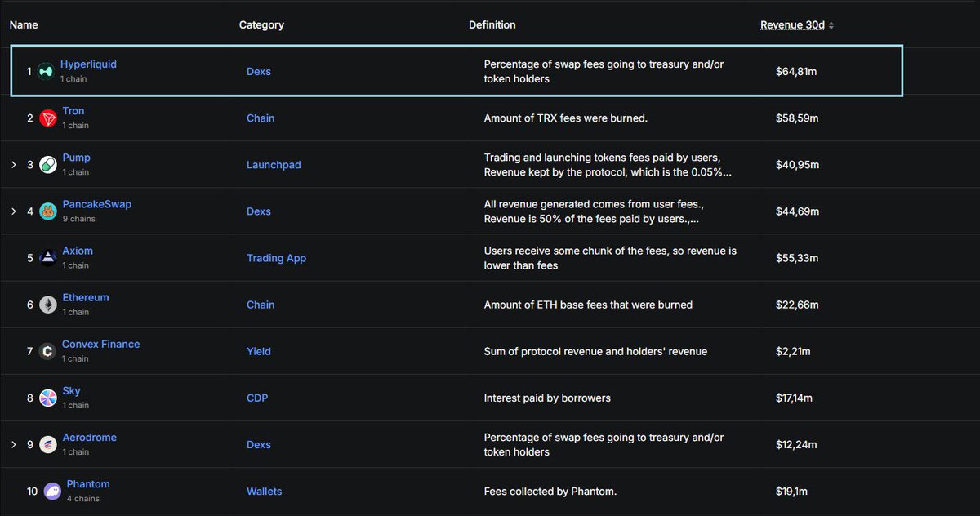This screenshot has height=516, width=980.
Task: Click 'Interest paid by borrowers' definition
Action: (x=547, y=398)
